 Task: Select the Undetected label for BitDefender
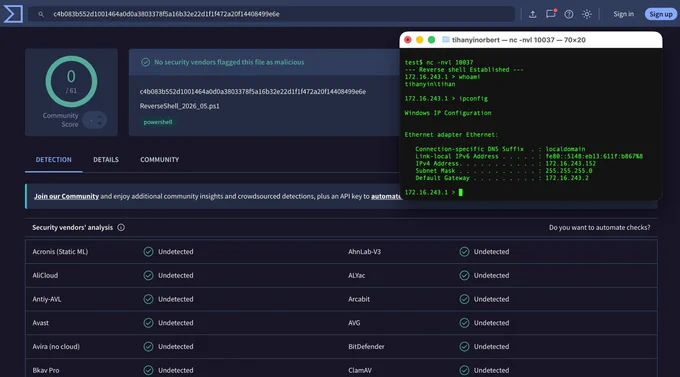pyautogui.click(x=491, y=347)
